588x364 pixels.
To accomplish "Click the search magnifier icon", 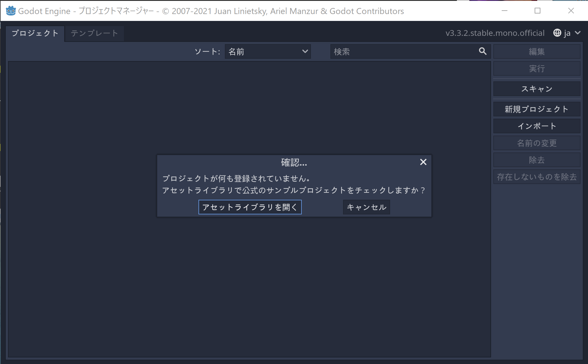I will tap(482, 52).
